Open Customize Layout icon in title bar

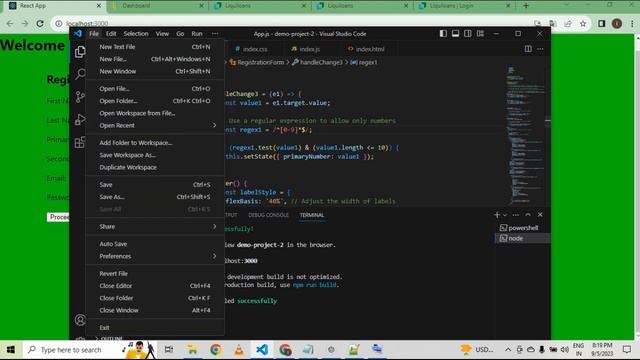[x=480, y=34]
